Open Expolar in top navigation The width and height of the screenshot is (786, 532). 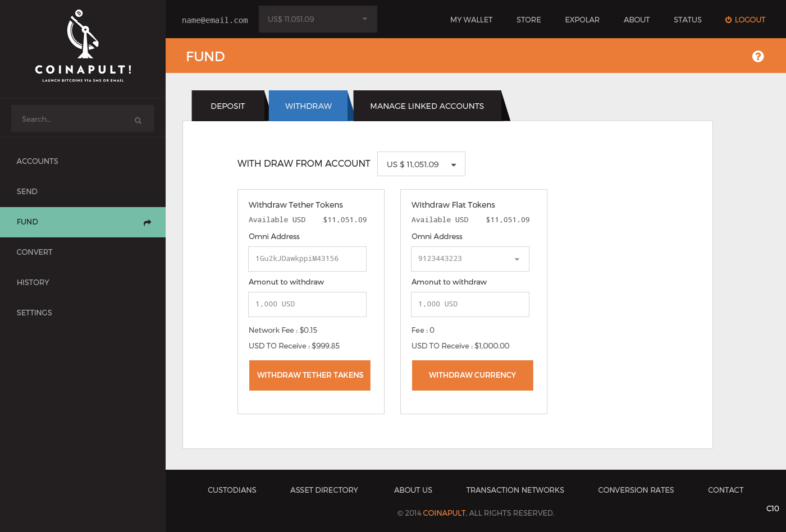(x=582, y=20)
